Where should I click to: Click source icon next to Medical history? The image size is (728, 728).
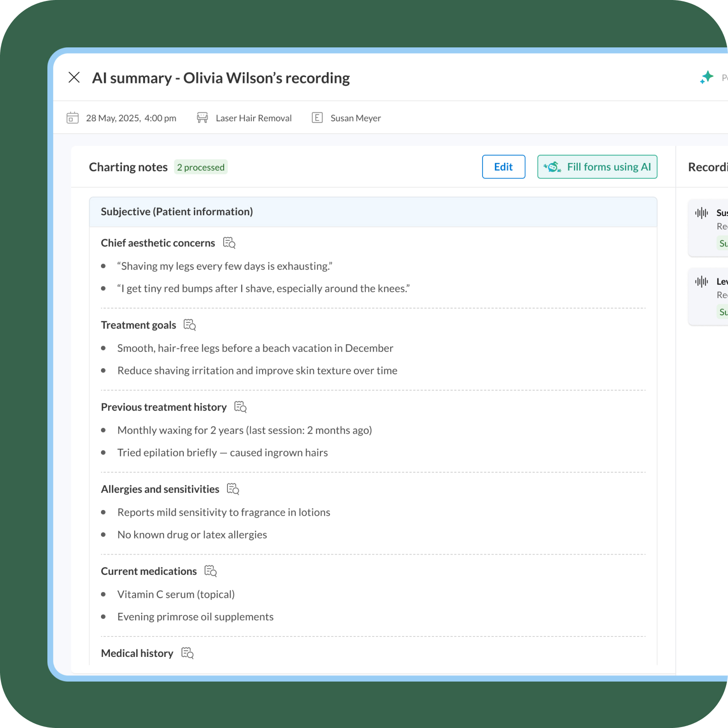tap(187, 653)
